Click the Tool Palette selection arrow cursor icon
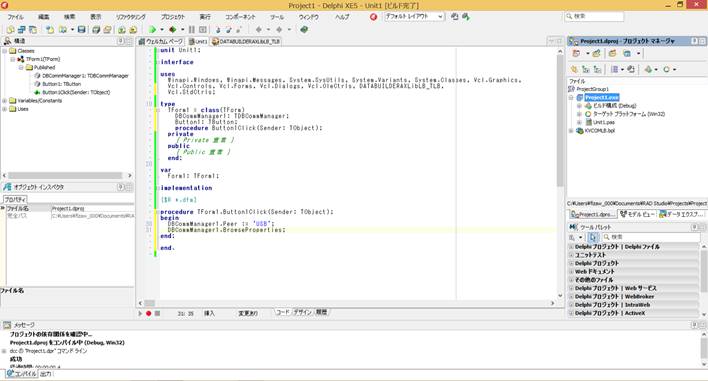This screenshot has height=381, width=708. (593, 237)
